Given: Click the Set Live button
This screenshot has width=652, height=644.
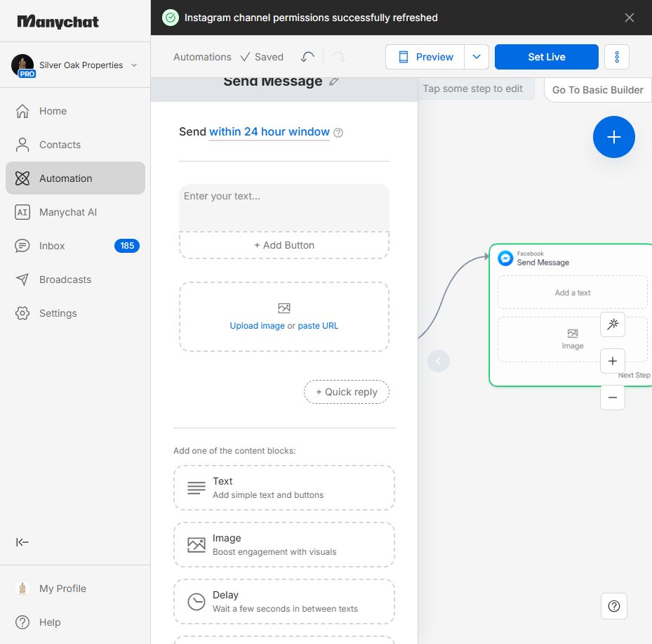Looking at the screenshot, I should click(x=547, y=57).
